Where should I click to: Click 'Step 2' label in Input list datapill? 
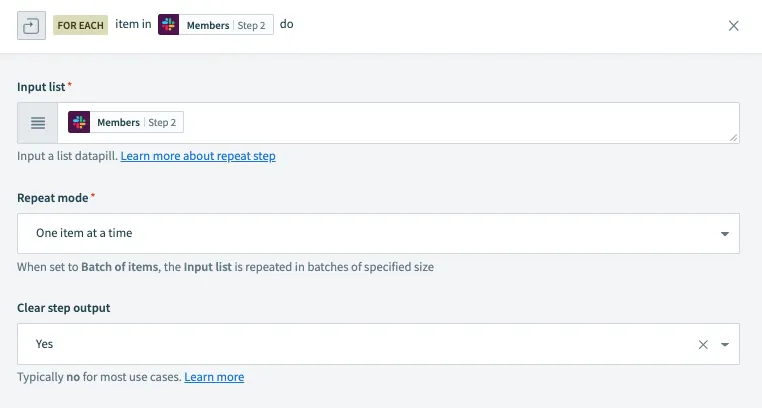point(162,122)
